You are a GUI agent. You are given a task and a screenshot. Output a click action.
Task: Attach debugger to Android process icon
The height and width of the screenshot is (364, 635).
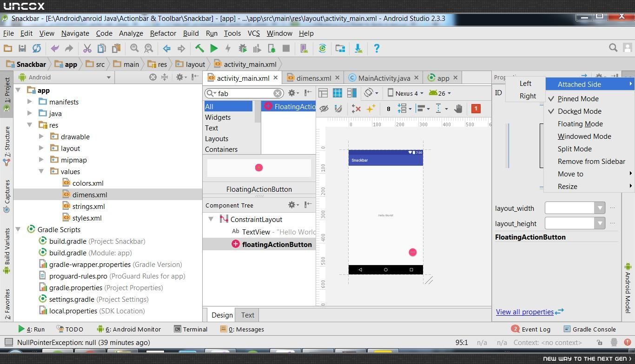coord(271,48)
